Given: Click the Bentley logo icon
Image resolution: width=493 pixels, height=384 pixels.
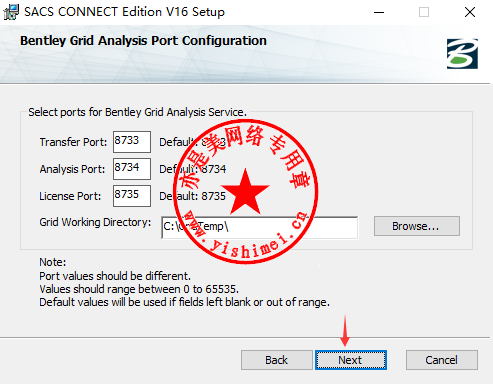Looking at the screenshot, I should click(462, 54).
